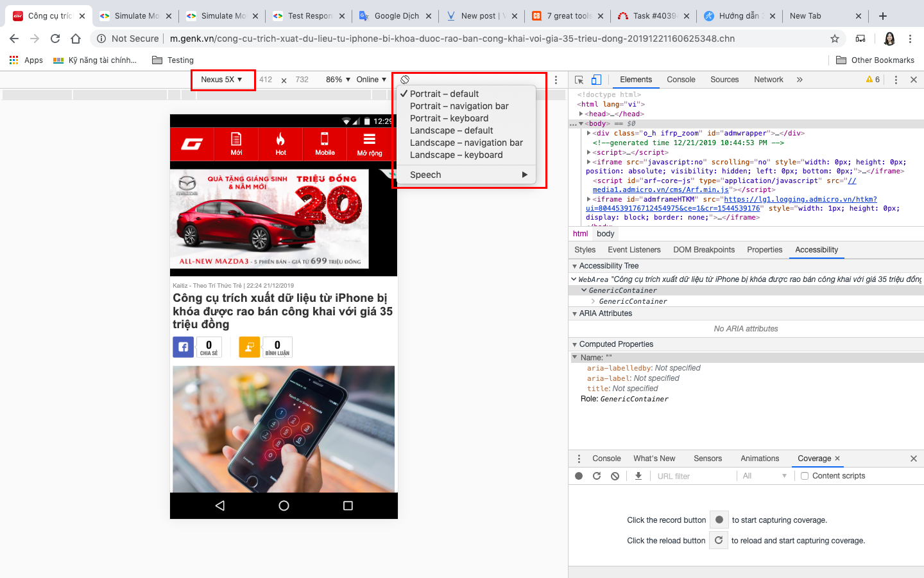The height and width of the screenshot is (578, 924).
Task: Open the GenK logo home
Action: coord(191,144)
